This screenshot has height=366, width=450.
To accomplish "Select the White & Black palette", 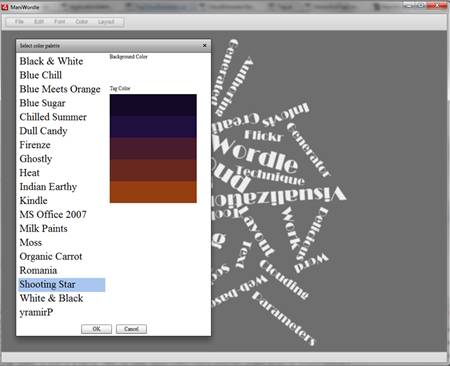I will 62,298.
